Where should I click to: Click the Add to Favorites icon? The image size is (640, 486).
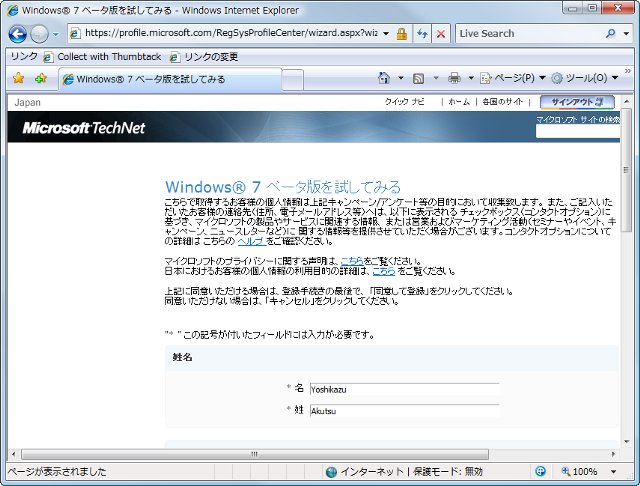click(40, 78)
